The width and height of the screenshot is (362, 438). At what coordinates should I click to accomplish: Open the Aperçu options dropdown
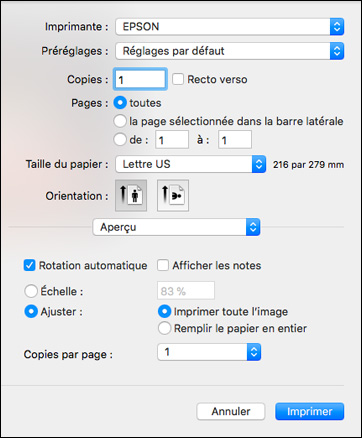(176, 227)
